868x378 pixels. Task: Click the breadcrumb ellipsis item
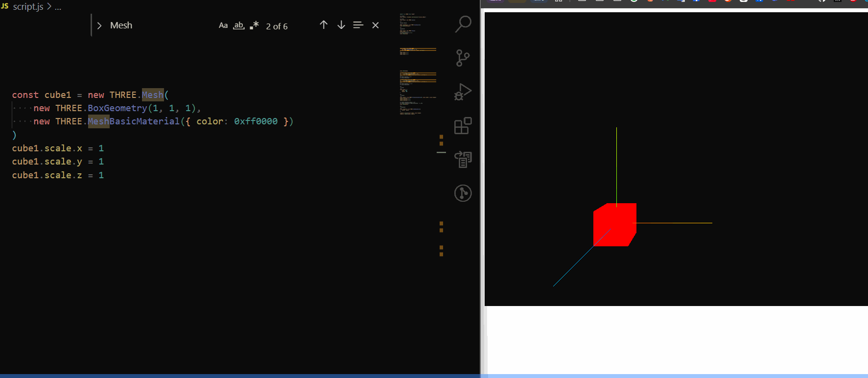(x=58, y=7)
